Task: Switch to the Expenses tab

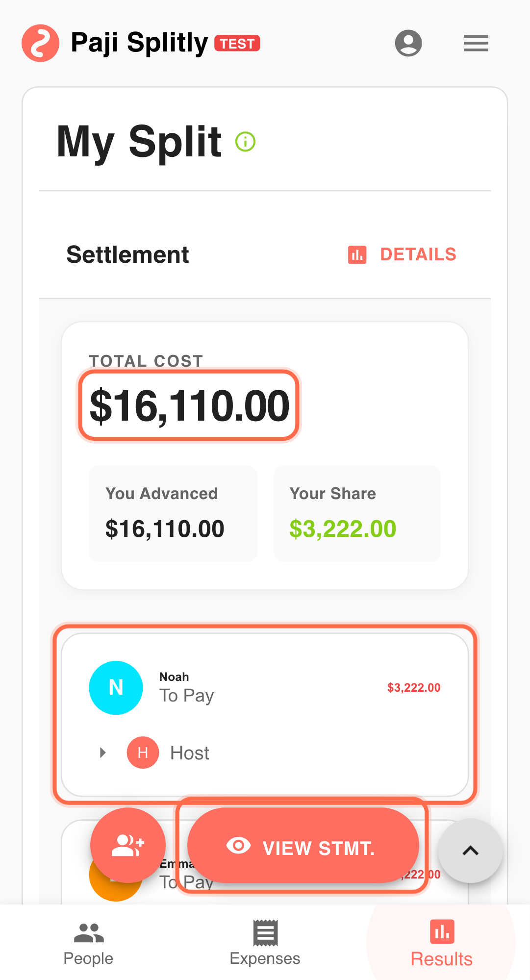Action: coord(265,943)
